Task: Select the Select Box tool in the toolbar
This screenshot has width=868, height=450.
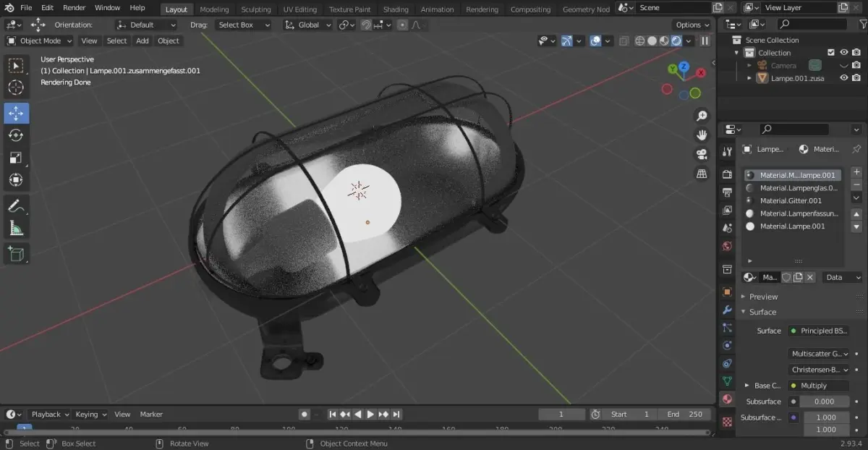Action: pyautogui.click(x=16, y=66)
